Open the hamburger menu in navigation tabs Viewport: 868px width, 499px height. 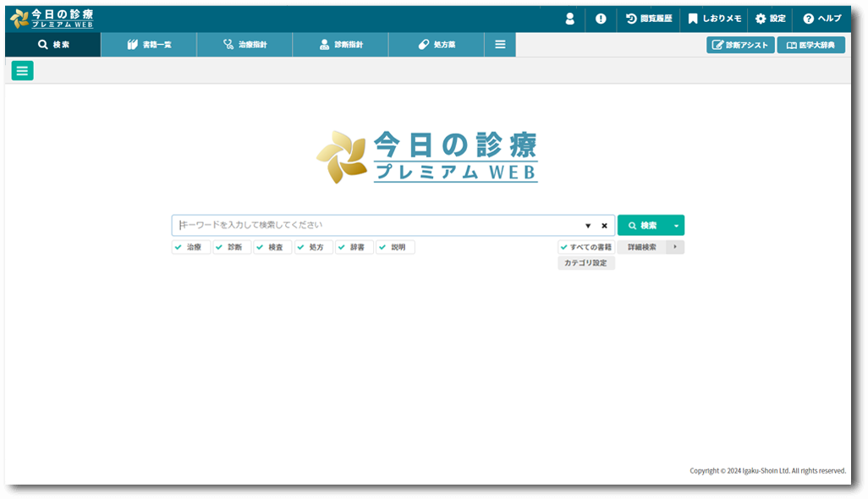coord(500,45)
